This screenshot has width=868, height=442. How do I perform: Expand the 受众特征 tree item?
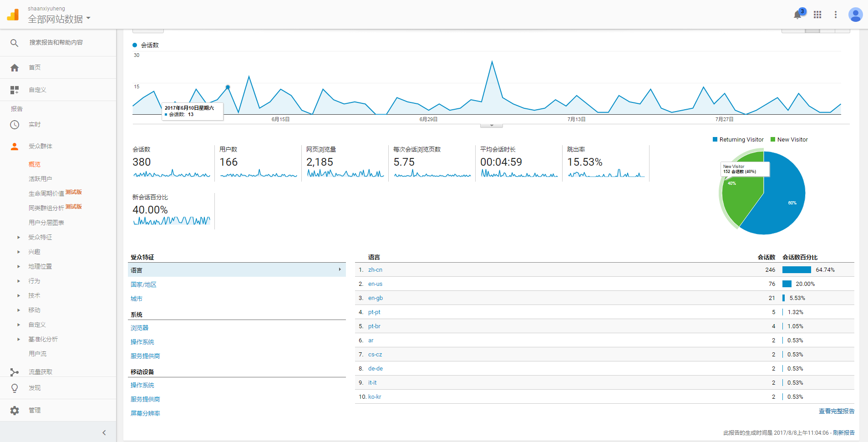click(x=19, y=237)
